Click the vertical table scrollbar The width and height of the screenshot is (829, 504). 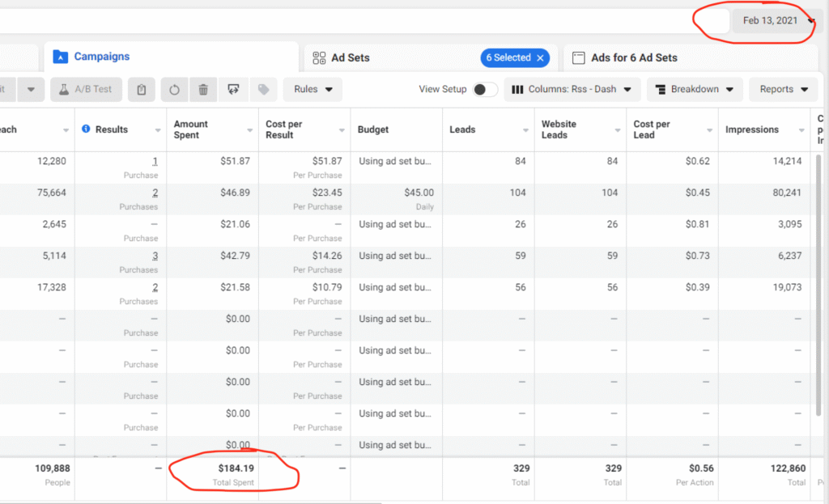tap(819, 286)
